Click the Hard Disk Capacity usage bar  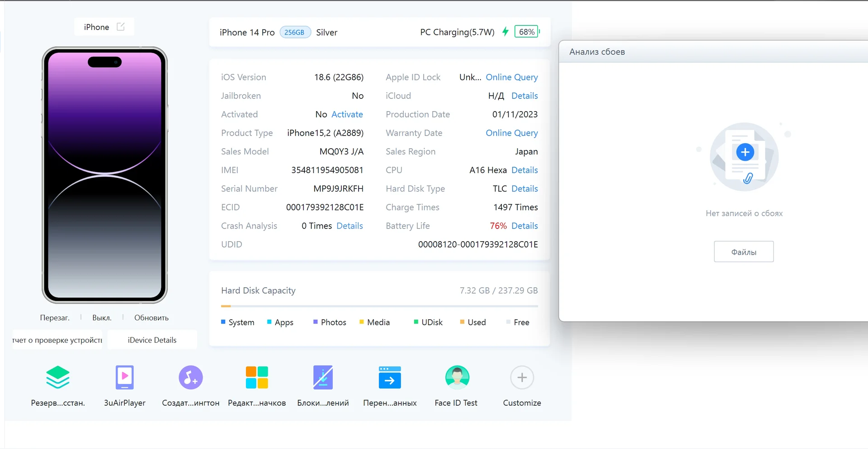click(379, 306)
